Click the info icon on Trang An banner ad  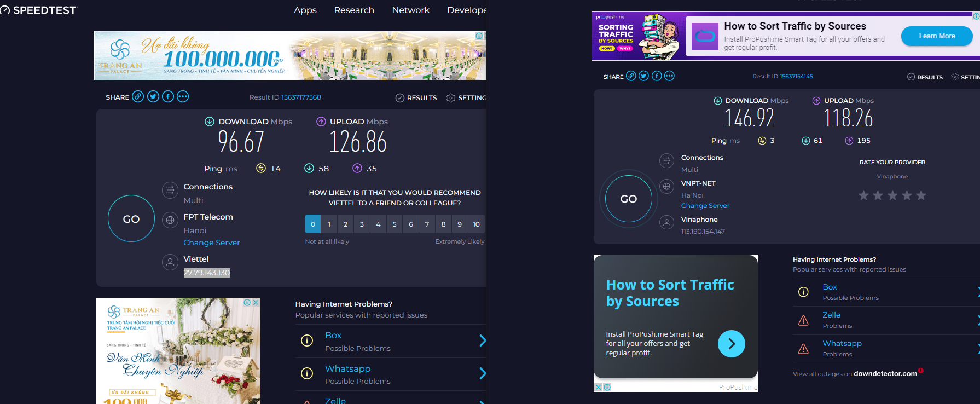pyautogui.click(x=479, y=36)
